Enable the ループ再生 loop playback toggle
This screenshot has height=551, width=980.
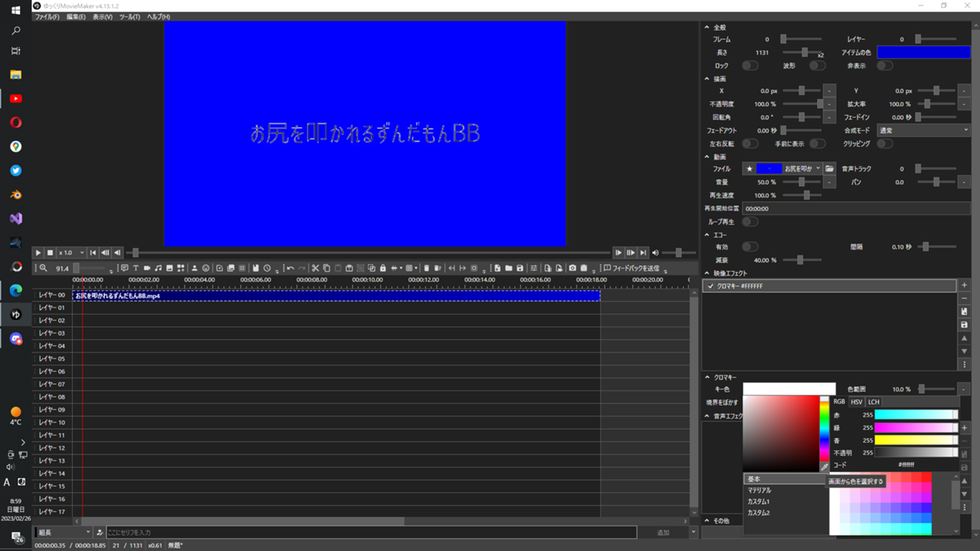tap(750, 222)
